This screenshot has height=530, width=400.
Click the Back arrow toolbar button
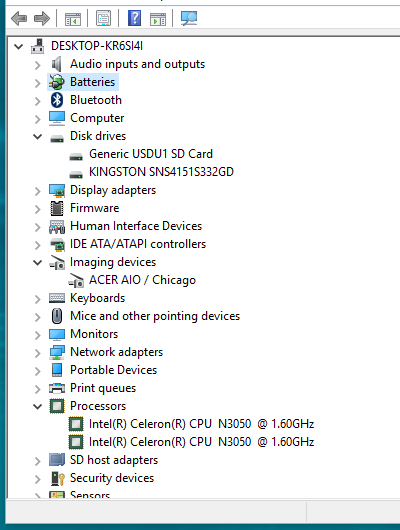(x=19, y=18)
